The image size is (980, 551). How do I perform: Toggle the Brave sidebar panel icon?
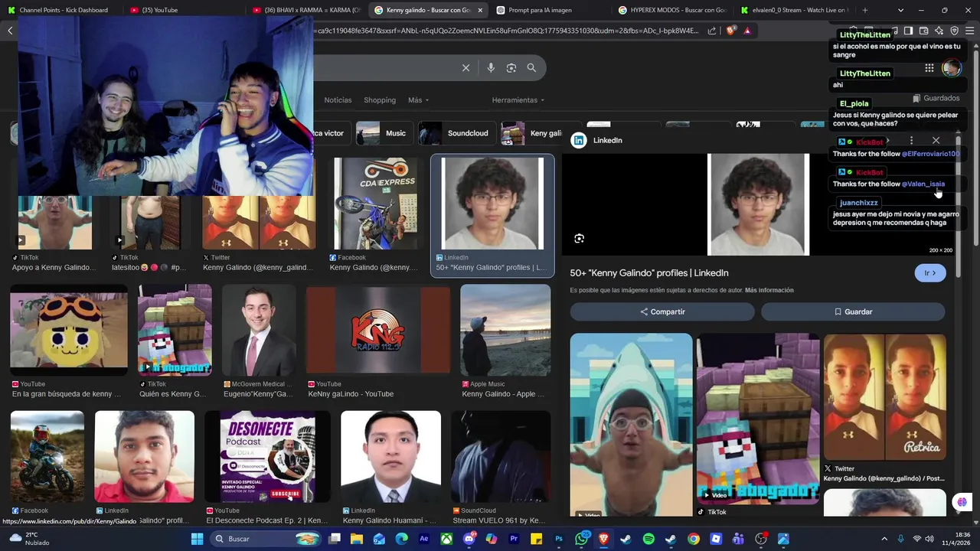tap(908, 31)
